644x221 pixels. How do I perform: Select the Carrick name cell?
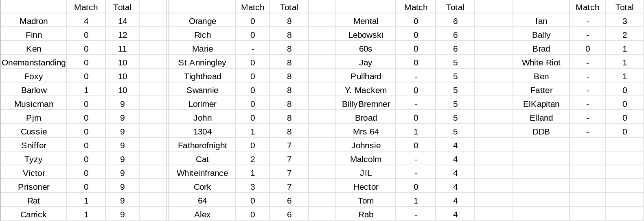33,214
